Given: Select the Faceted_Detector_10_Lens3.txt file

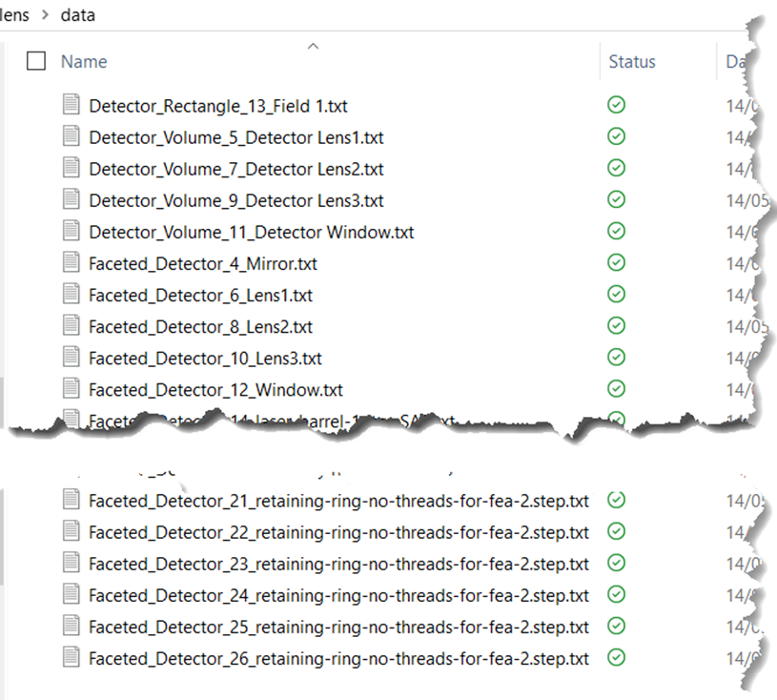Looking at the screenshot, I should [205, 358].
